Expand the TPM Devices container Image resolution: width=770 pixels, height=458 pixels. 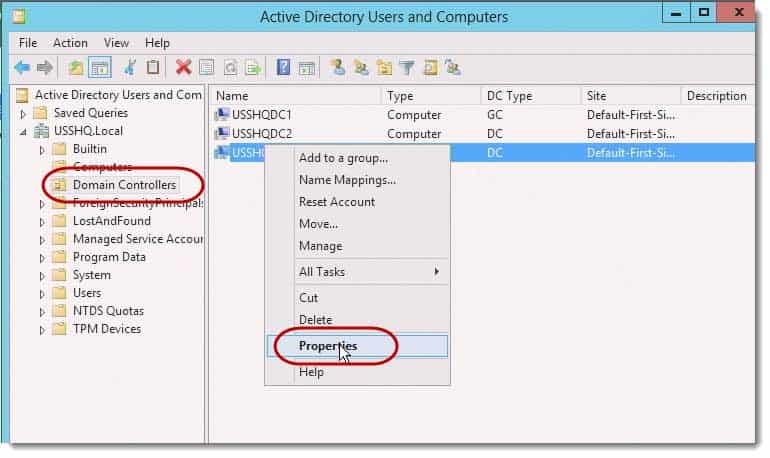coord(42,330)
